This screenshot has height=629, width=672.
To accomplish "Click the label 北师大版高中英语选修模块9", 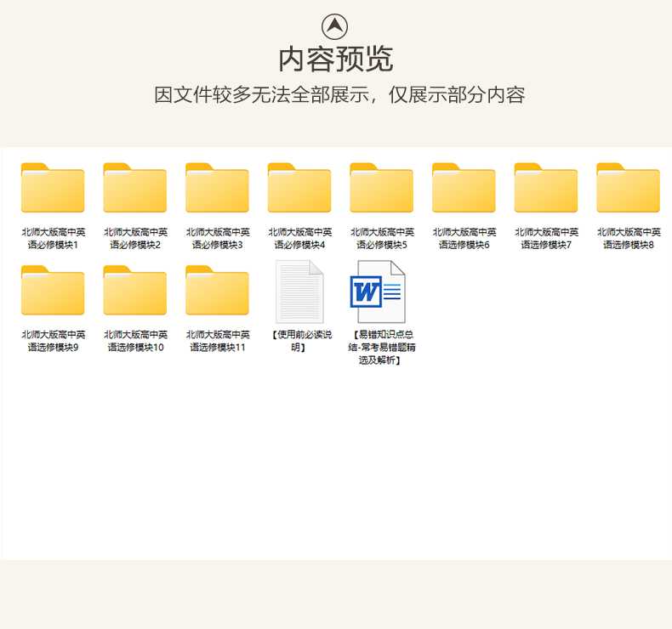I will tap(53, 341).
